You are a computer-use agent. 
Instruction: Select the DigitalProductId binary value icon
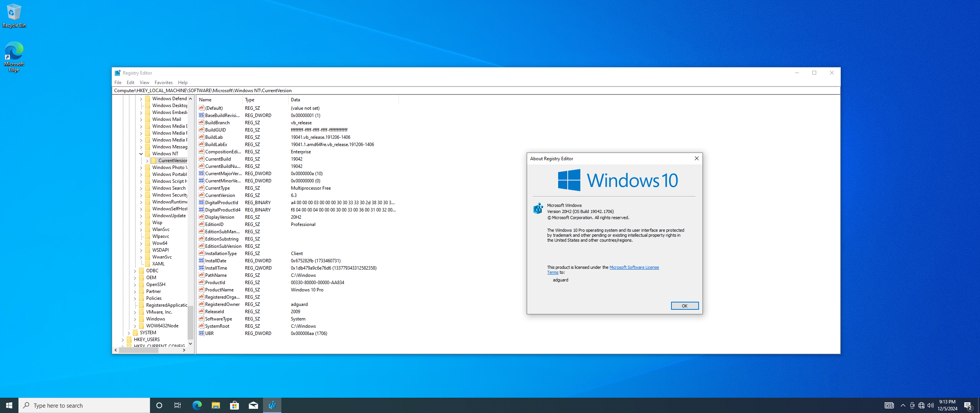pos(201,202)
